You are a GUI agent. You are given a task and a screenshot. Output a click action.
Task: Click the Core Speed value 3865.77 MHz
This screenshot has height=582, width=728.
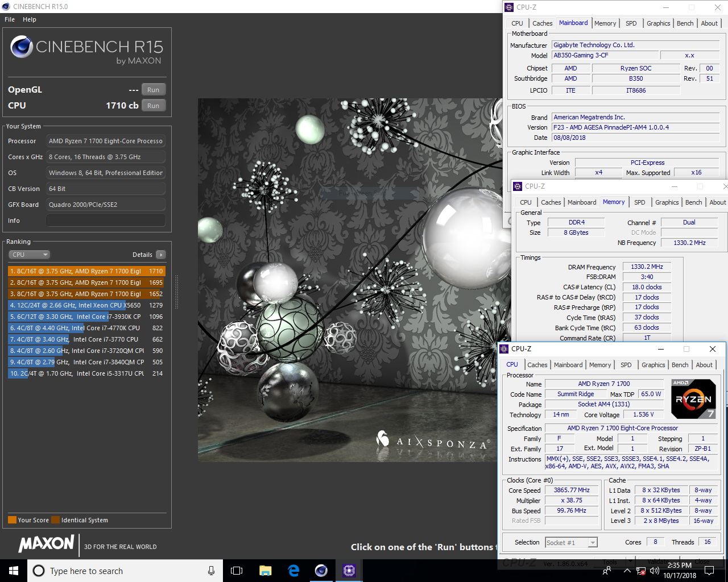[x=572, y=490]
